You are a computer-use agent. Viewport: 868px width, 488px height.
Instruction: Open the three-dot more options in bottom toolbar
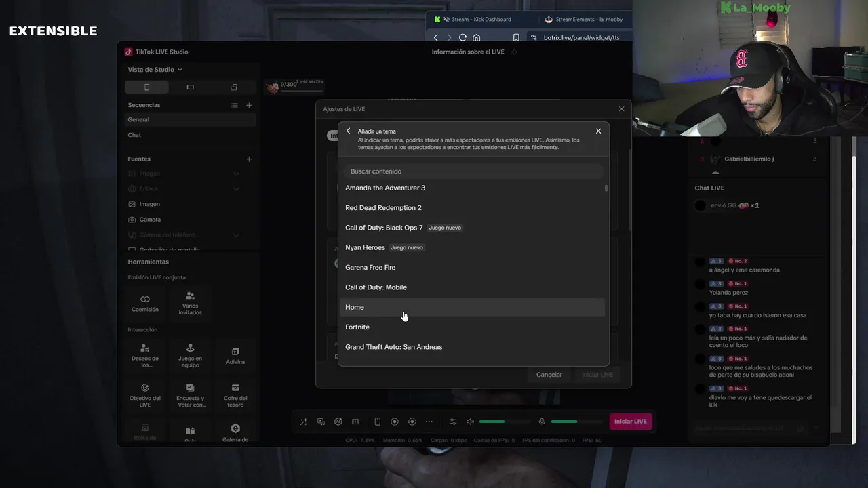(429, 422)
